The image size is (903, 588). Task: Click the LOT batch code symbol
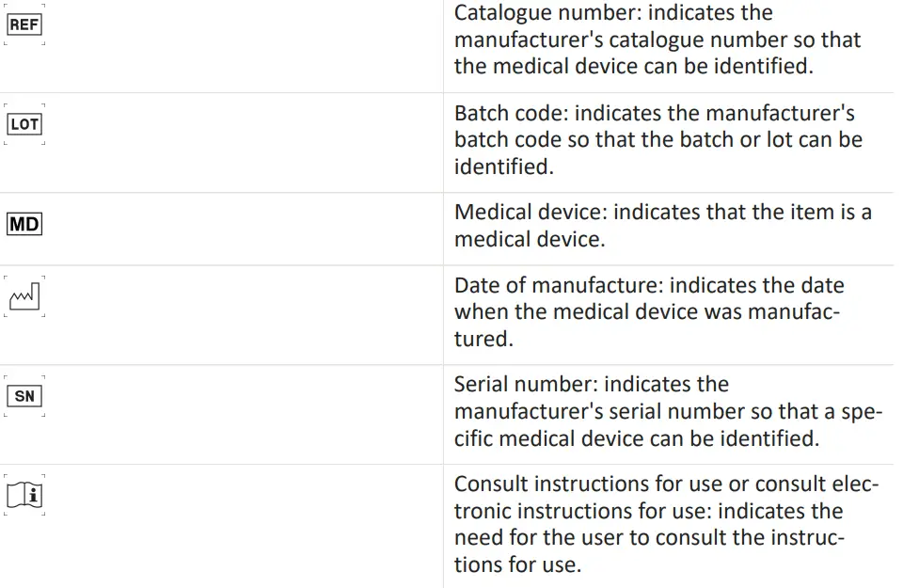(24, 124)
